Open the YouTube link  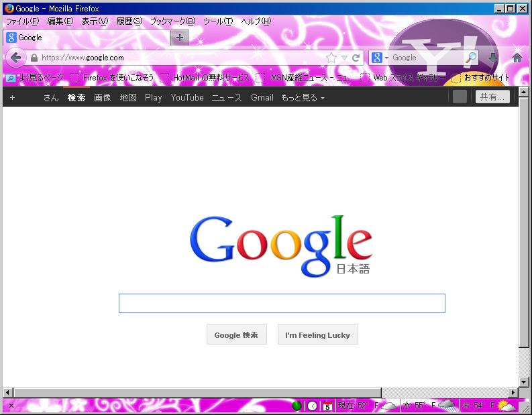(187, 98)
